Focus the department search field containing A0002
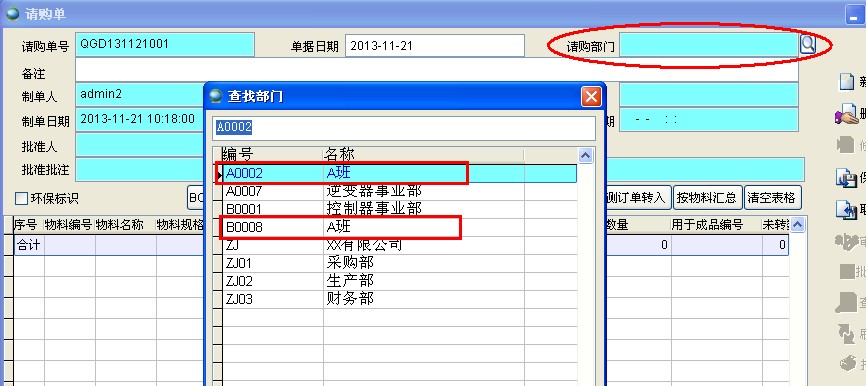 404,128
